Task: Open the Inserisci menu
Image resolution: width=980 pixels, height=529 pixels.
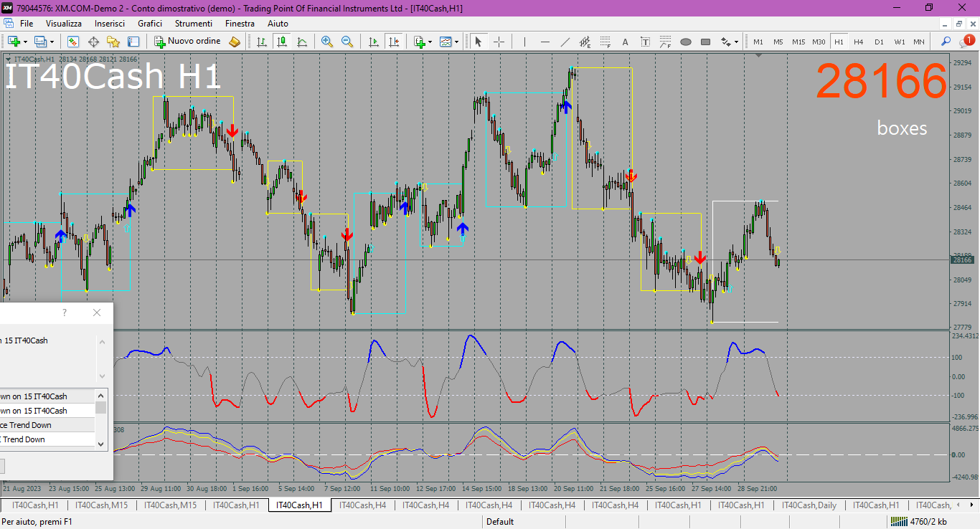Action: [109, 24]
